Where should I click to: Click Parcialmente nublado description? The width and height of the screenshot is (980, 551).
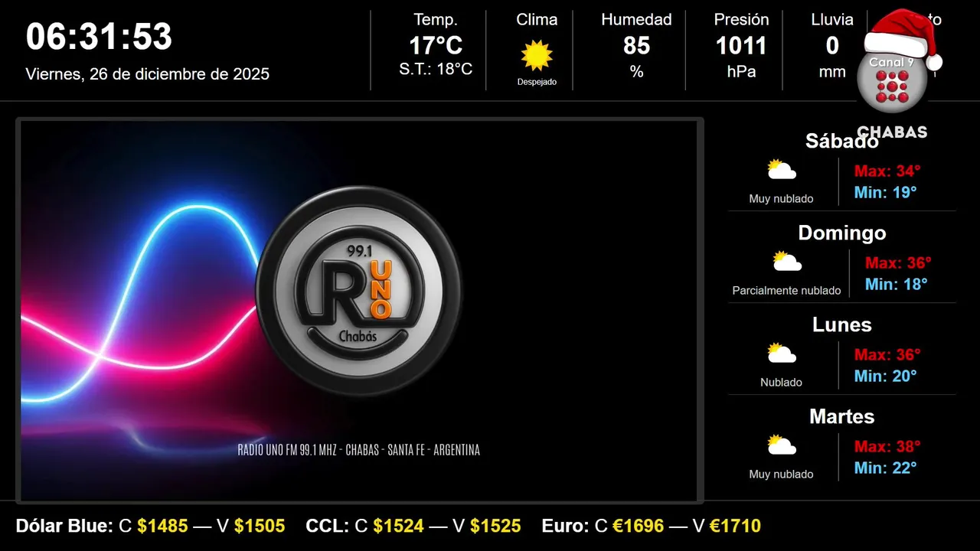pos(786,291)
